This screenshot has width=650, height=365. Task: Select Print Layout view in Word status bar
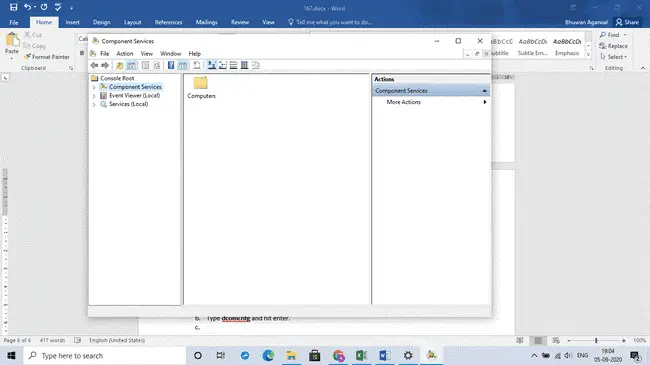(x=538, y=341)
